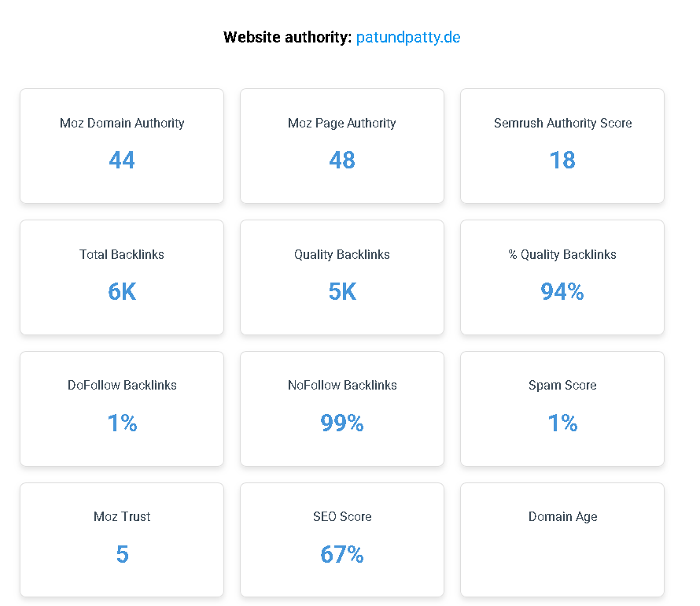Select the Moz Page Authority card
The image size is (700, 606).
click(x=342, y=146)
